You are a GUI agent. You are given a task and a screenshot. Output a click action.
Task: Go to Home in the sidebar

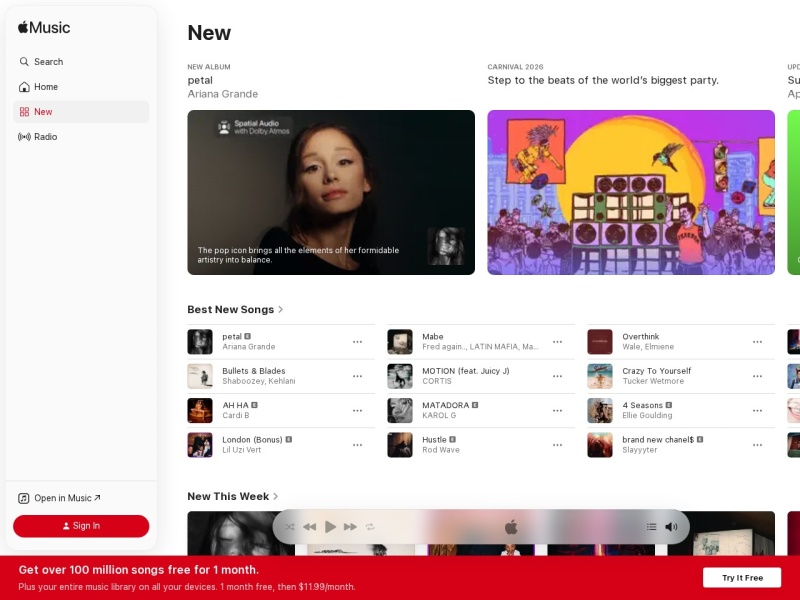[x=81, y=87]
